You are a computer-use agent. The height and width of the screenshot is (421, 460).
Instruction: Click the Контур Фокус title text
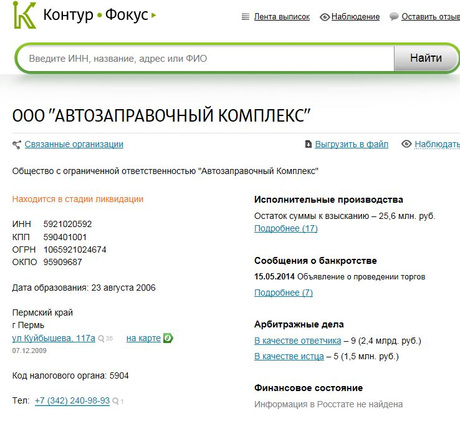(96, 15)
